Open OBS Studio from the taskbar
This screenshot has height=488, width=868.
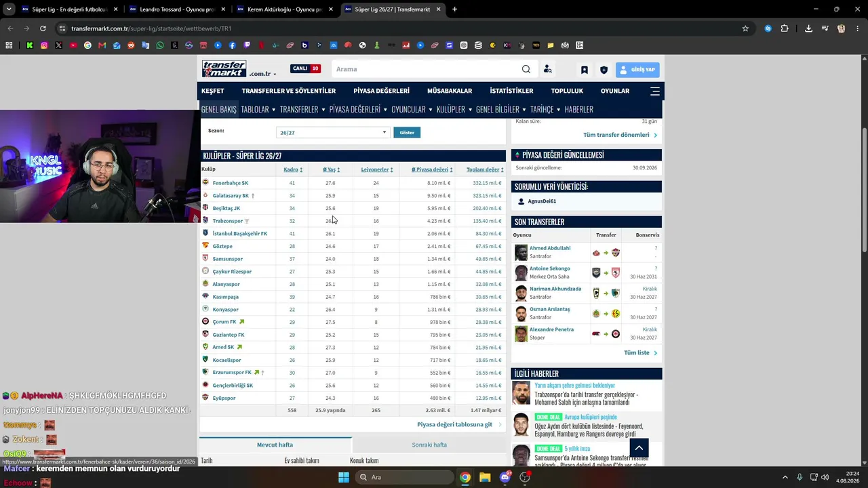coord(524,477)
